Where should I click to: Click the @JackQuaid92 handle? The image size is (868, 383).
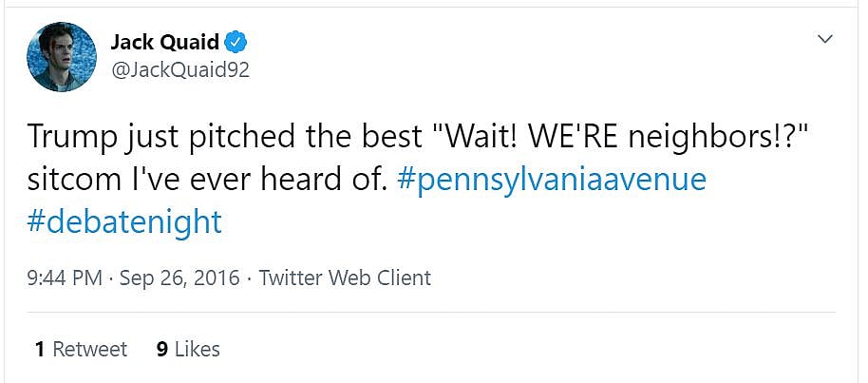pos(180,70)
